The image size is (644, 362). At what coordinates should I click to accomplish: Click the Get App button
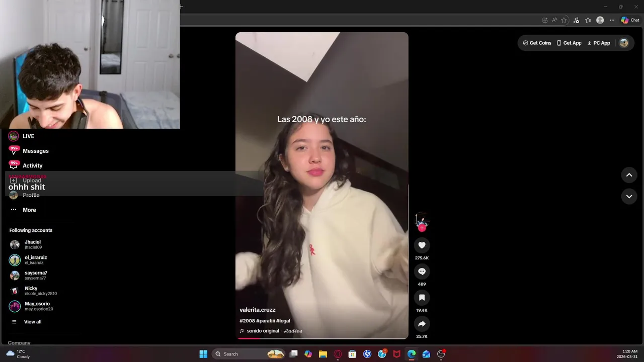click(569, 43)
